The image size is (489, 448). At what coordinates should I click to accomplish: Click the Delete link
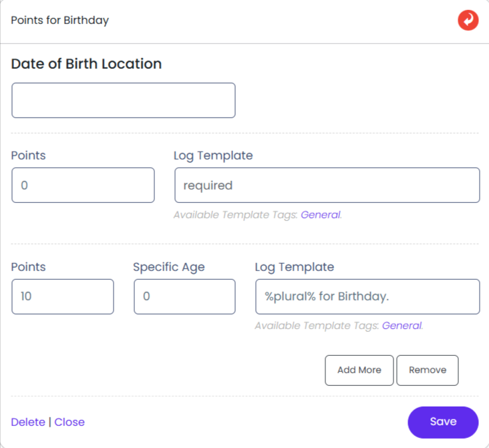click(x=28, y=422)
